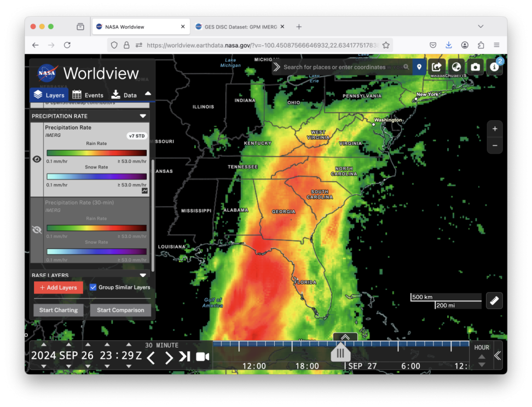Screen dimensions: 532x407
Task: Collapse timeline with double left chevron
Action: pyautogui.click(x=498, y=356)
